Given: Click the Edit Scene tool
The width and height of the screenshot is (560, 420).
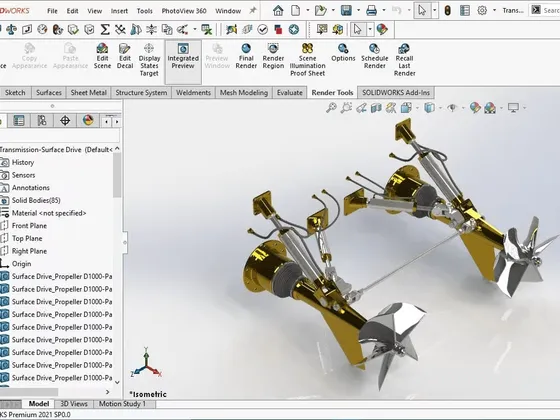Looking at the screenshot, I should pos(102,56).
